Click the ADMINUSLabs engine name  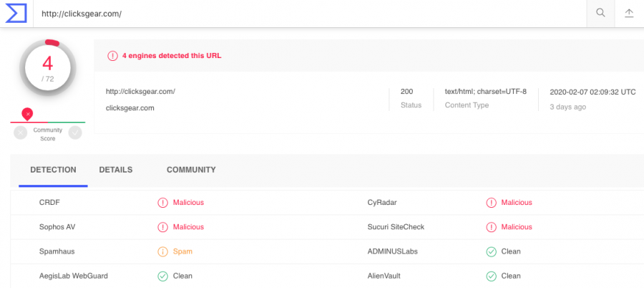click(x=393, y=251)
